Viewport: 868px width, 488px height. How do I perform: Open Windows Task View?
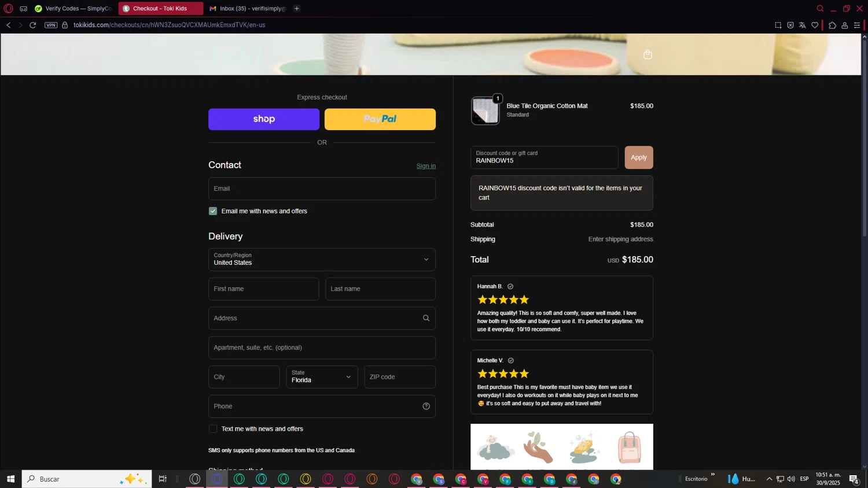coord(163,479)
